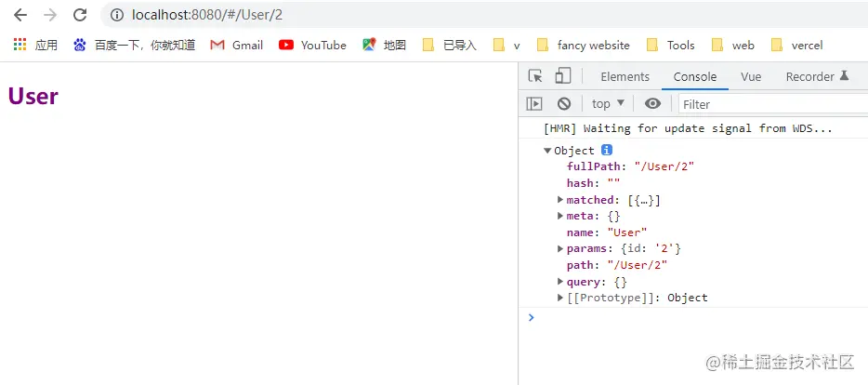Open the Tools bookmark folder
868x385 pixels.
tap(670, 45)
